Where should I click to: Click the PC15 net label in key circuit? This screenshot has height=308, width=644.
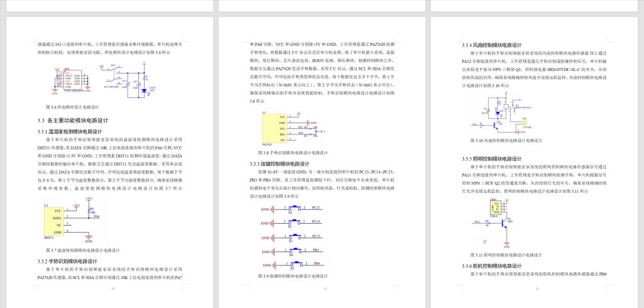[316, 236]
